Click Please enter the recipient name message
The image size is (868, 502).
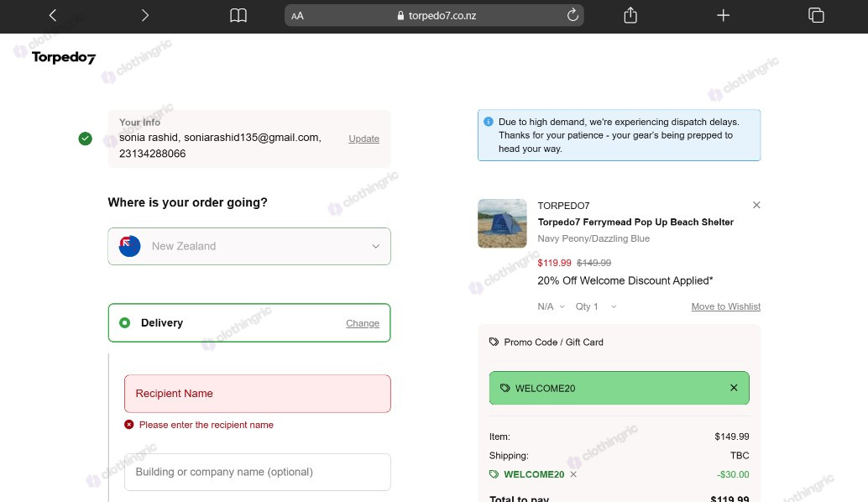click(206, 425)
